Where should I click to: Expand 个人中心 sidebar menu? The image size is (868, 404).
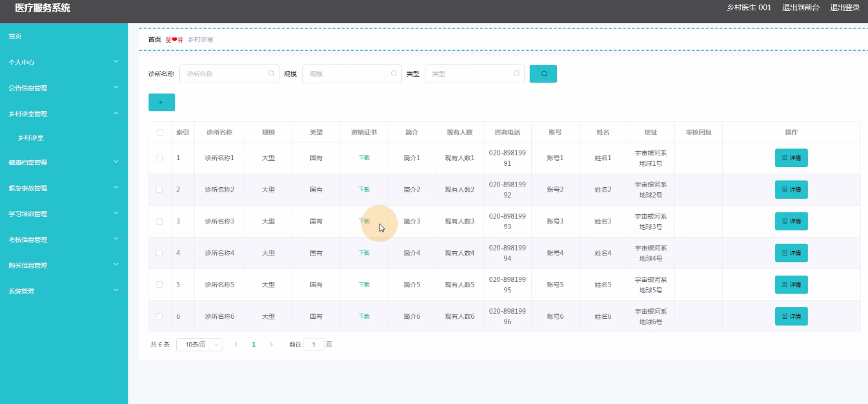[63, 63]
